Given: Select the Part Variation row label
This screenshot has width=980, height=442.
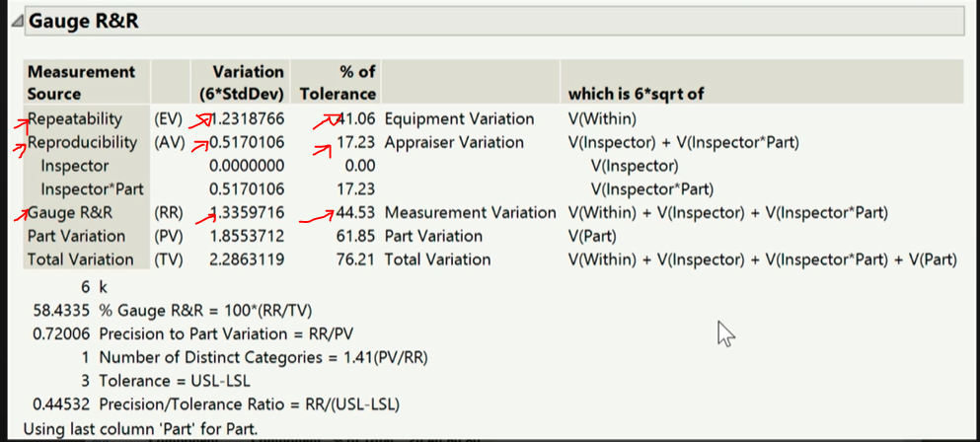Looking at the screenshot, I should (x=77, y=237).
